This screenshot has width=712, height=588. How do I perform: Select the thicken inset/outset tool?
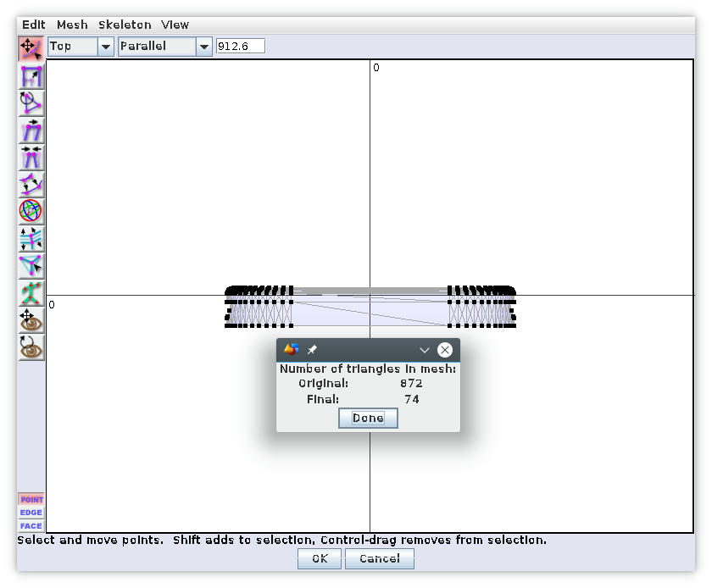point(31,184)
